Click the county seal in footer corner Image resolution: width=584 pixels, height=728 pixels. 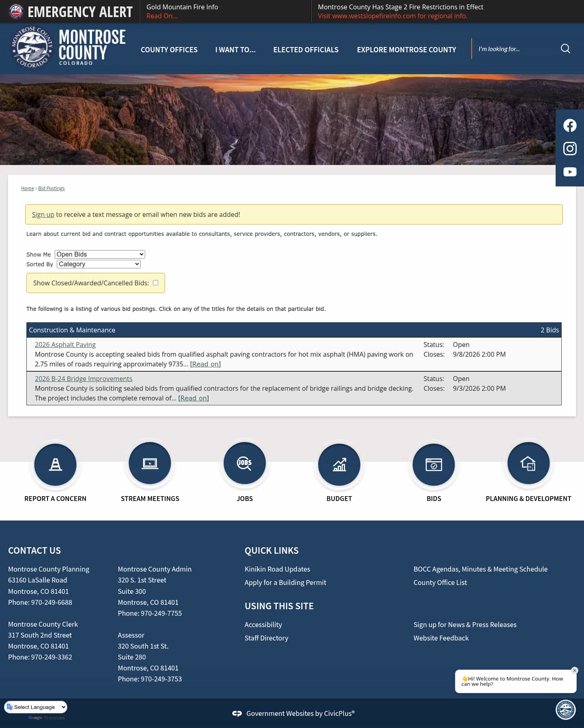[565, 709]
